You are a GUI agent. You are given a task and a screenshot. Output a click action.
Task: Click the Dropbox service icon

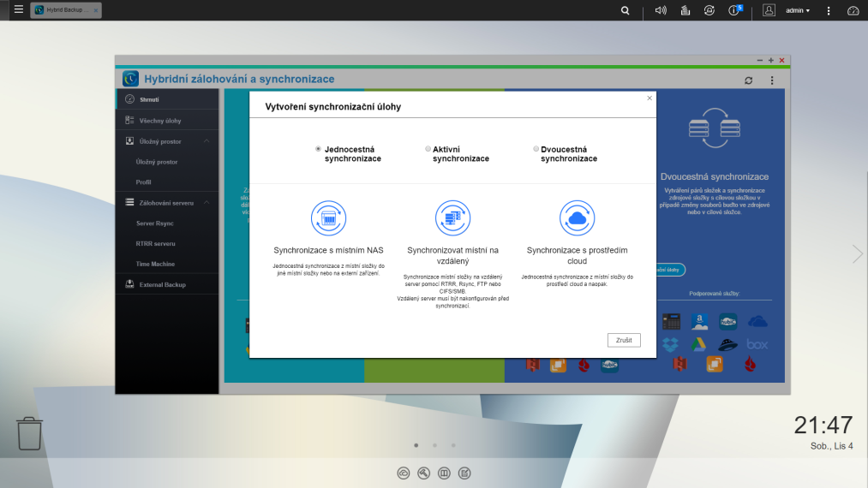[x=670, y=345]
